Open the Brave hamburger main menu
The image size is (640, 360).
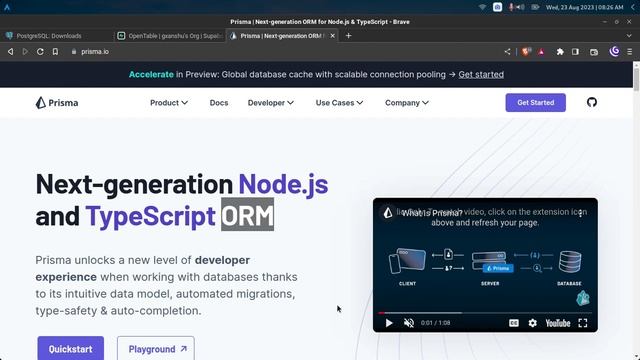[x=629, y=52]
